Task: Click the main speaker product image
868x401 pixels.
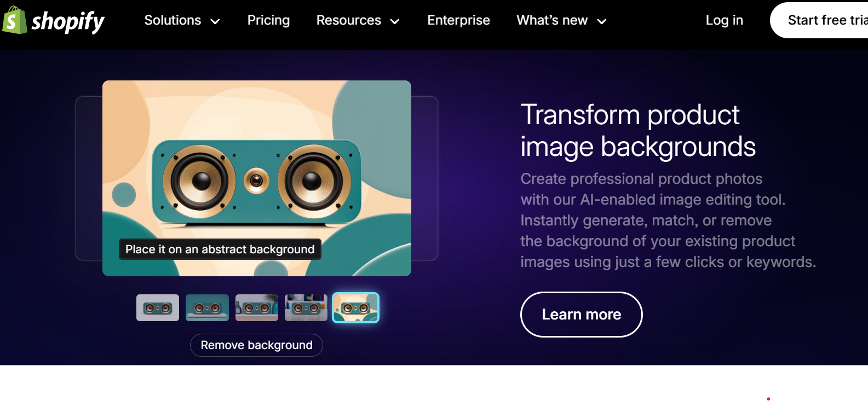Action: (257, 178)
